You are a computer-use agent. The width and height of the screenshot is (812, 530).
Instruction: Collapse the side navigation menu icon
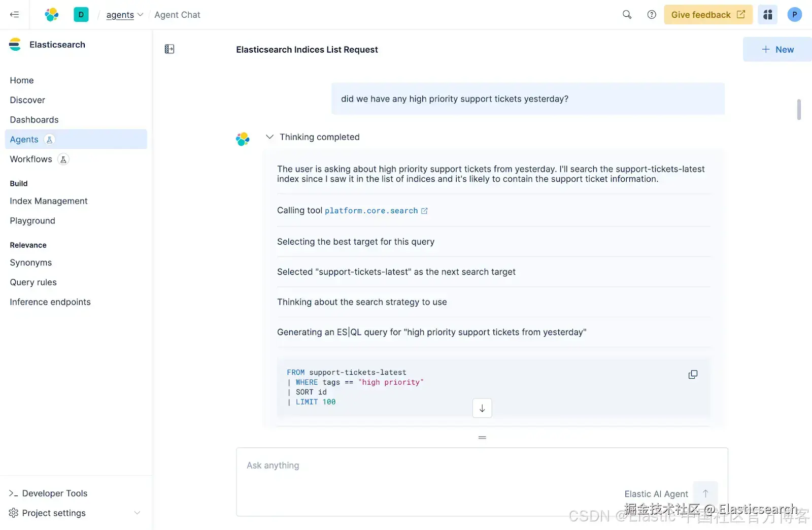click(15, 15)
